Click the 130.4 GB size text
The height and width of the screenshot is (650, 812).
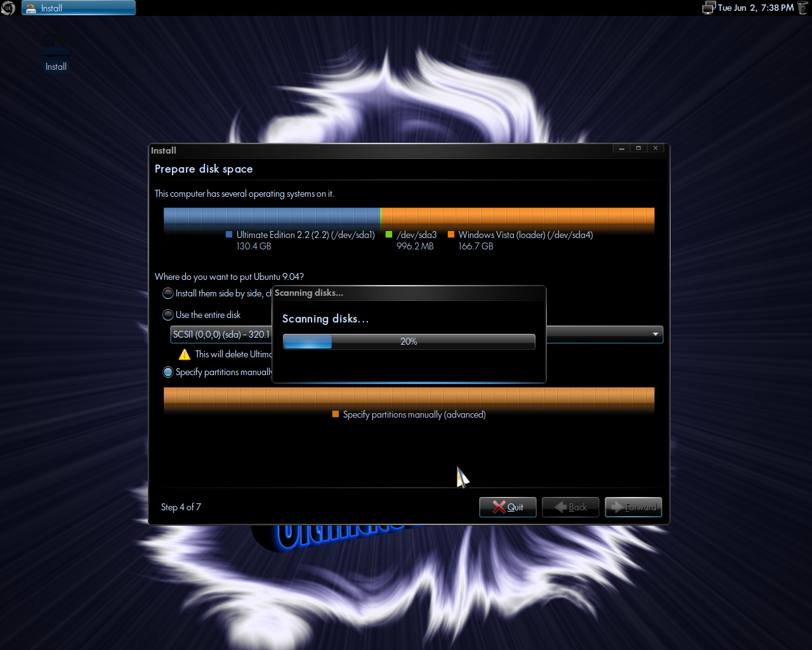(254, 246)
